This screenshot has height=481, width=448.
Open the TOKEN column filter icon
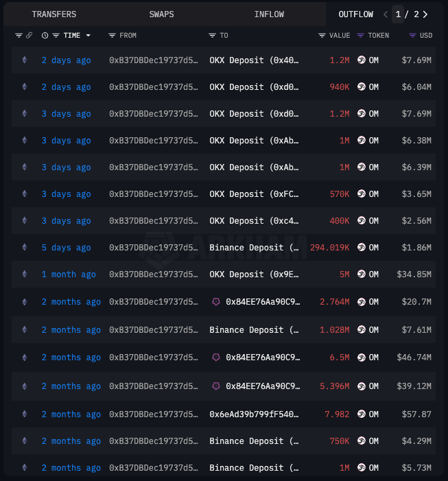[x=361, y=35]
